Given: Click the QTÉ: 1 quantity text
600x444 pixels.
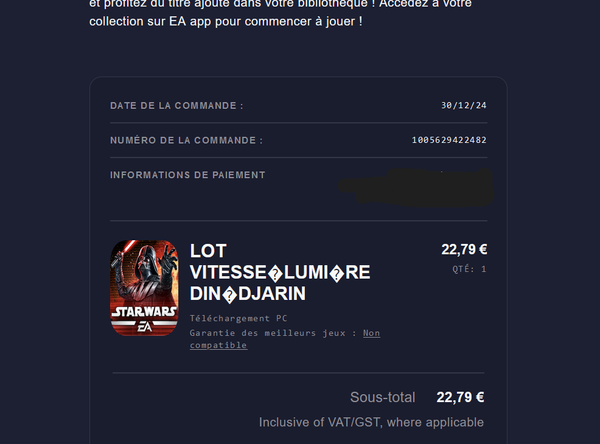Looking at the screenshot, I should (x=469, y=269).
